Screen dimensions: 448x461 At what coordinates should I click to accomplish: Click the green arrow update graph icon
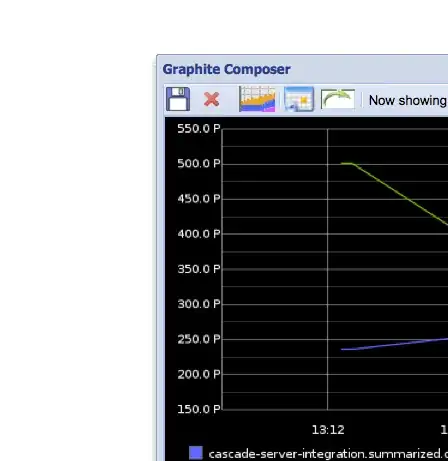[x=338, y=99]
